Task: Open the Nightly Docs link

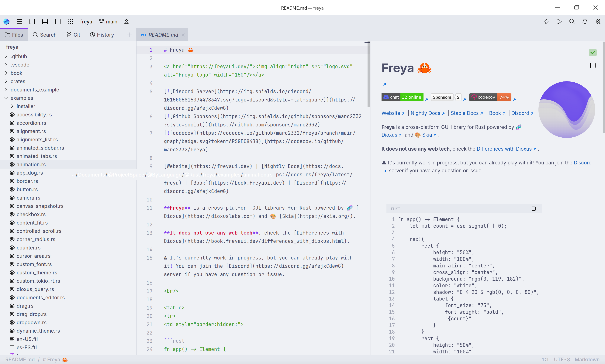Action: 428,113
